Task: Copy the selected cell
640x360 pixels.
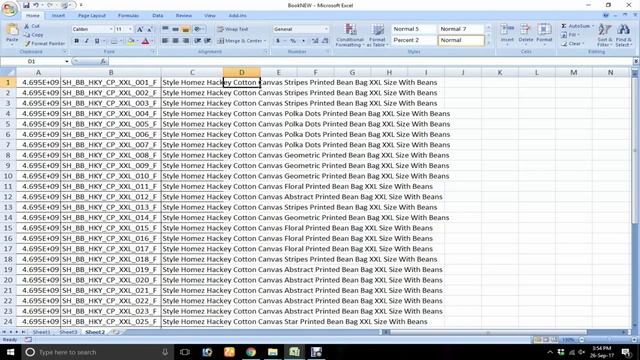Action: tap(33, 35)
